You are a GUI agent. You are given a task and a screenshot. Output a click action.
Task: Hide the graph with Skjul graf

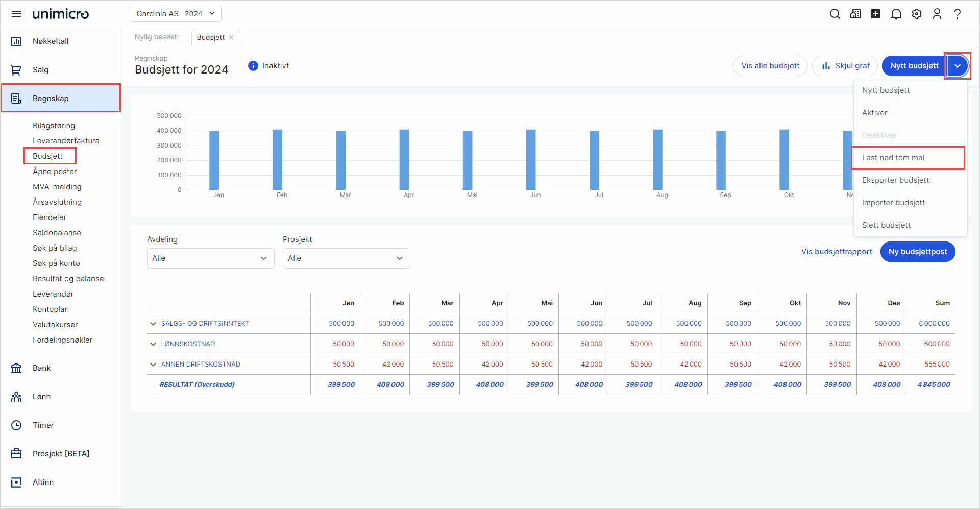(x=845, y=66)
